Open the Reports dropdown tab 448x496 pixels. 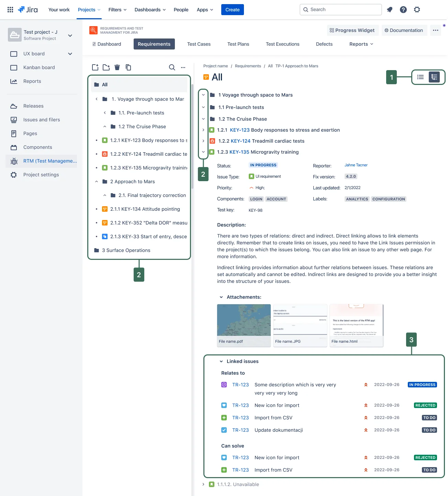[x=361, y=44]
